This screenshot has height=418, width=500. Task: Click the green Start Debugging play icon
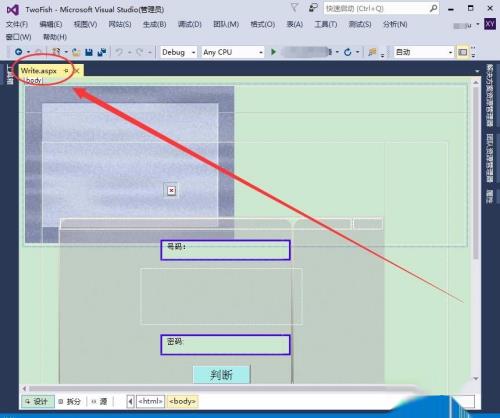point(274,52)
